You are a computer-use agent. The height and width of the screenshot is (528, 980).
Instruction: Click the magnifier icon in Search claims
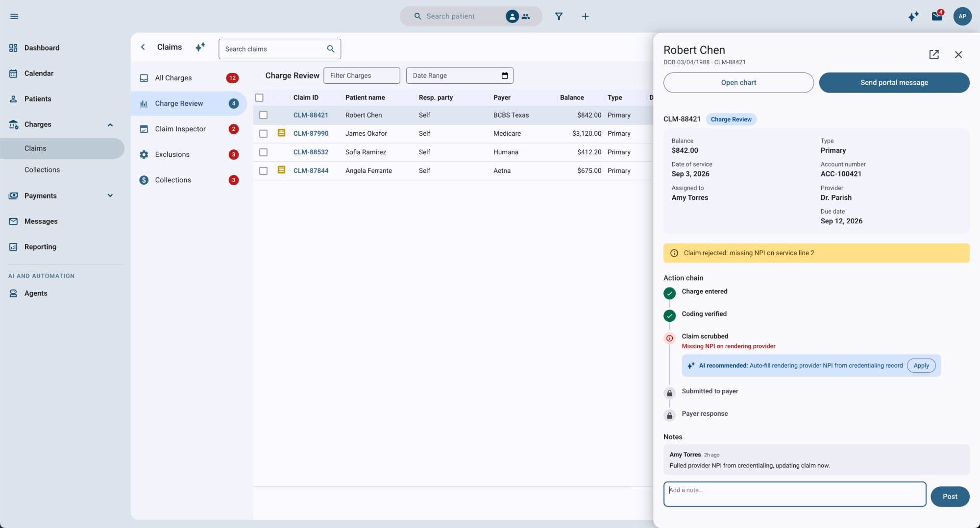pyautogui.click(x=331, y=49)
